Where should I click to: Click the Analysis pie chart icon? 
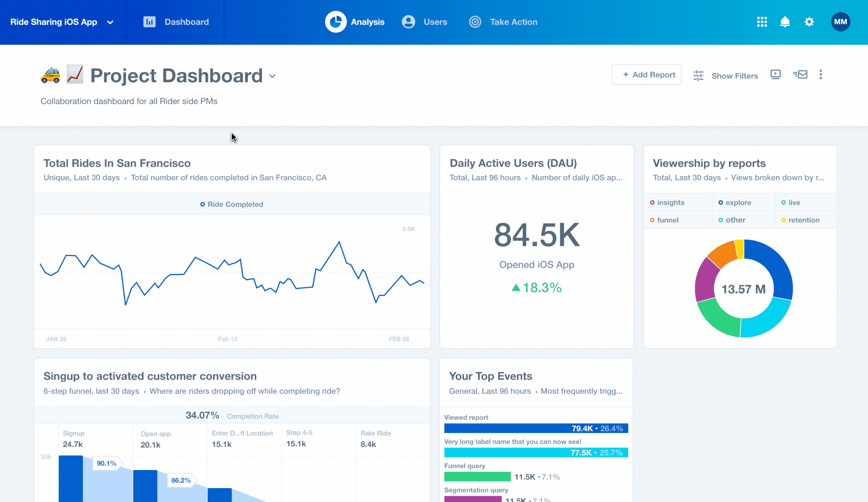336,22
